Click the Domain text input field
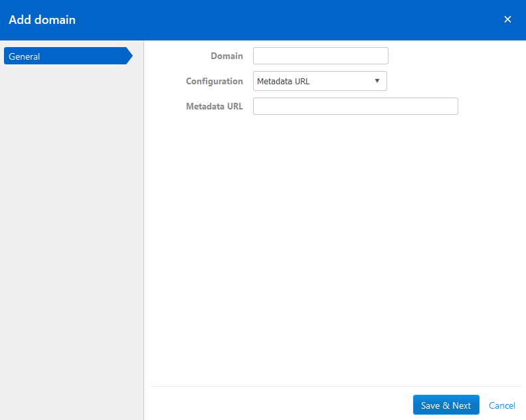526x420 pixels. coord(320,56)
